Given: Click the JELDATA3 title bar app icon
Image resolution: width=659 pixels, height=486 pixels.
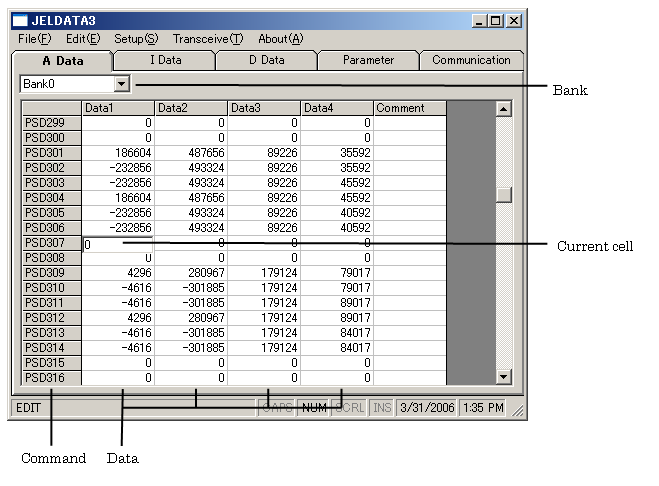Looking at the screenshot, I should (x=21, y=20).
